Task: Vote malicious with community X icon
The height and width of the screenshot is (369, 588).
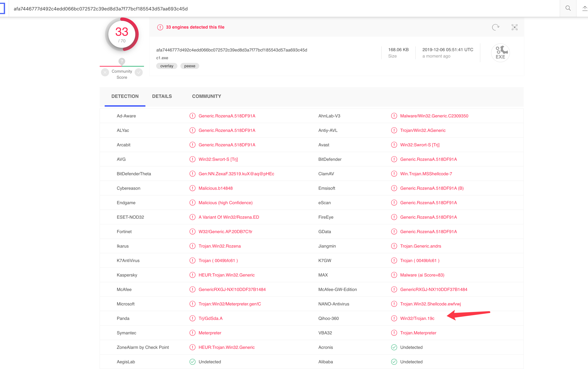Action: [x=105, y=72]
